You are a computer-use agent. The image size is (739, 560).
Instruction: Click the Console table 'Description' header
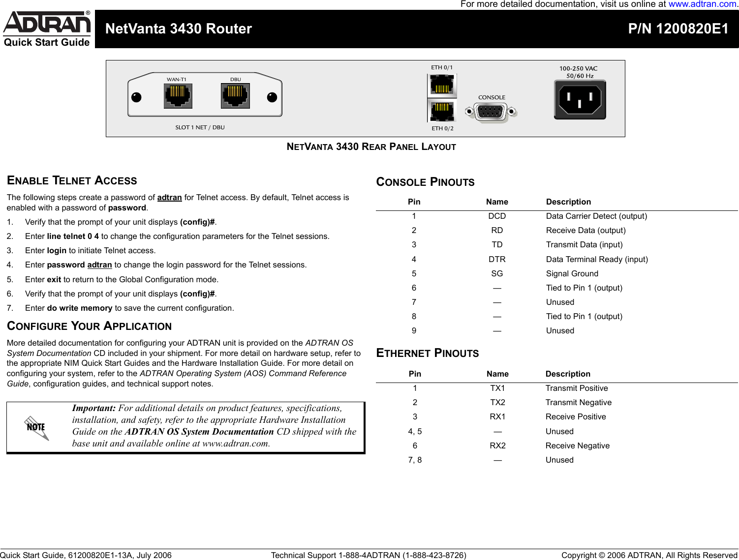[x=568, y=202]
